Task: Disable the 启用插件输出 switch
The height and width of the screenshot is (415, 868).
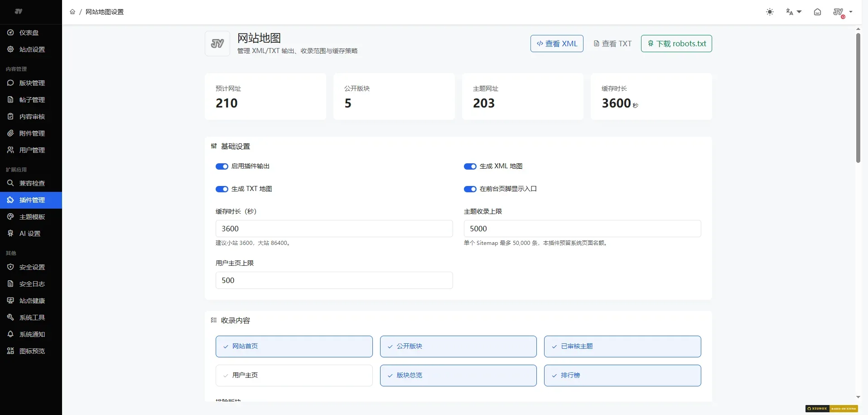Action: tap(222, 166)
